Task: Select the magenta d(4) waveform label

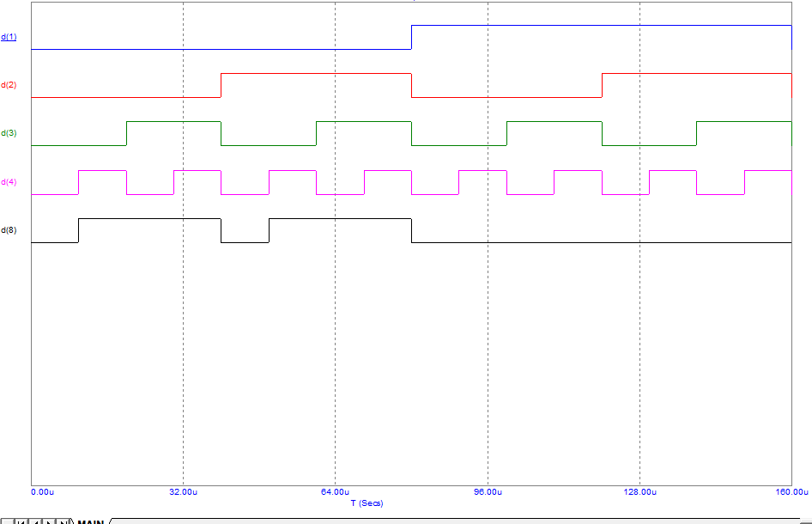Action: [9, 182]
